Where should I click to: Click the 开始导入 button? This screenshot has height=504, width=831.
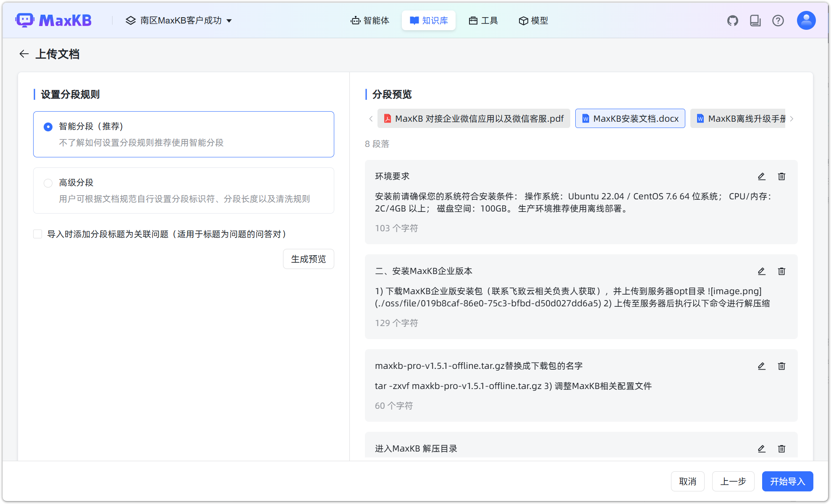pyautogui.click(x=787, y=481)
